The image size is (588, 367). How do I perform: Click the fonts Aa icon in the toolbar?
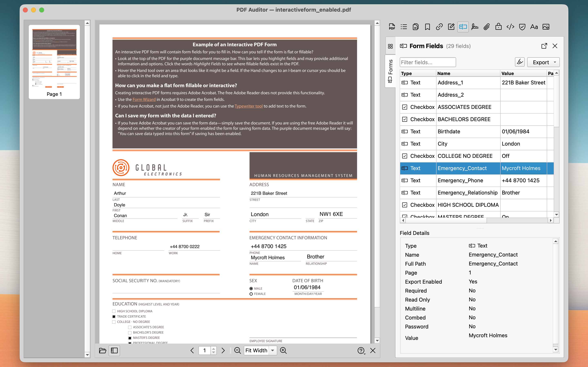click(534, 27)
